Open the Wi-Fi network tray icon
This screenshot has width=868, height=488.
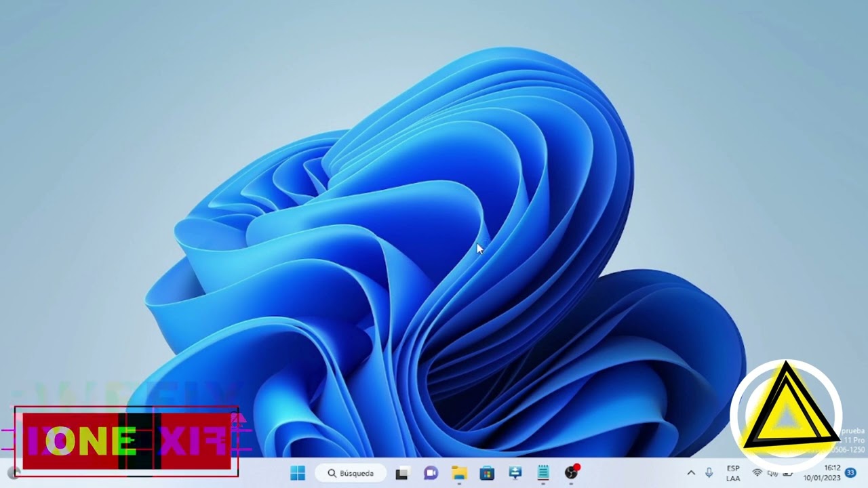pyautogui.click(x=757, y=473)
